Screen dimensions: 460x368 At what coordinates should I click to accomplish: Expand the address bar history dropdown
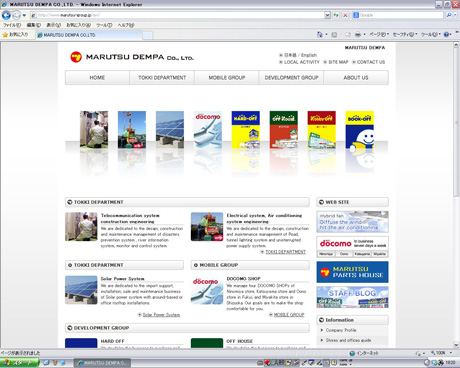click(327, 15)
